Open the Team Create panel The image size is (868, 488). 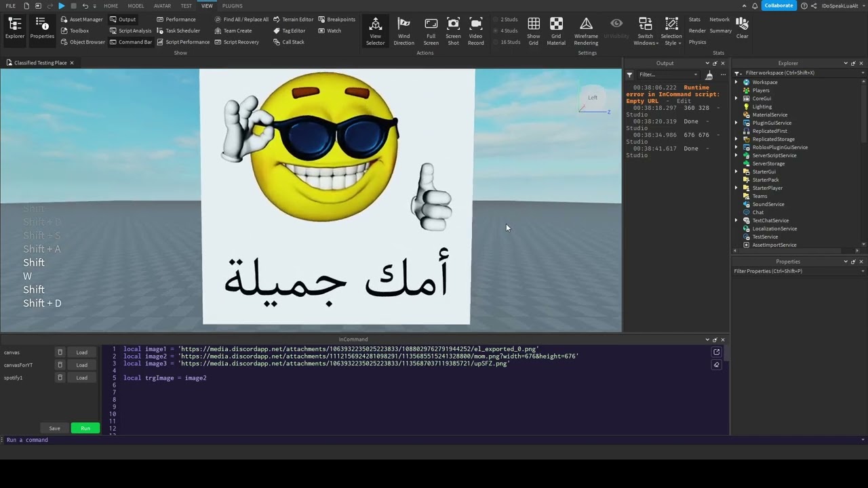click(x=233, y=30)
